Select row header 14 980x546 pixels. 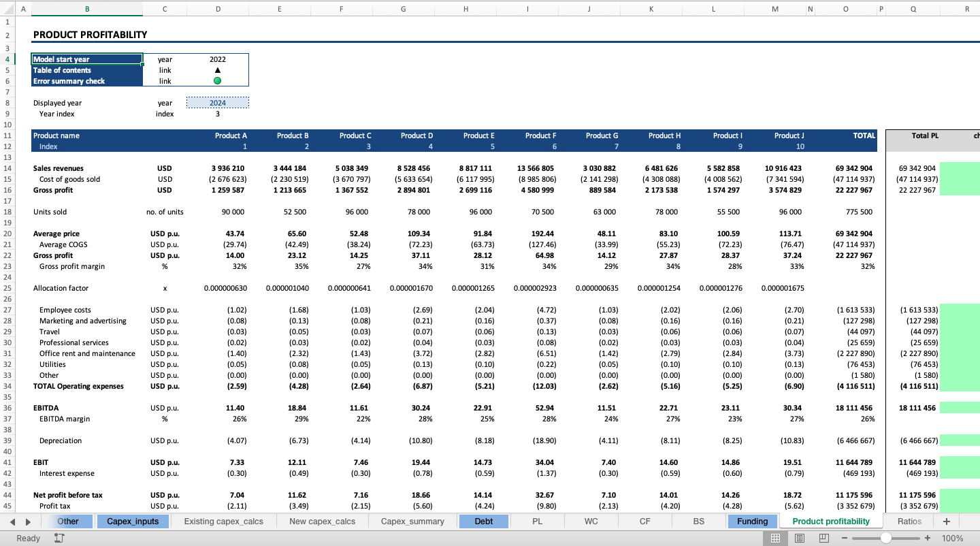(7, 168)
